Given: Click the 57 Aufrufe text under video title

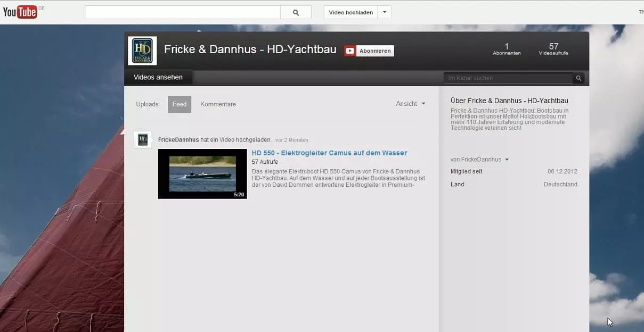Looking at the screenshot, I should (x=265, y=162).
